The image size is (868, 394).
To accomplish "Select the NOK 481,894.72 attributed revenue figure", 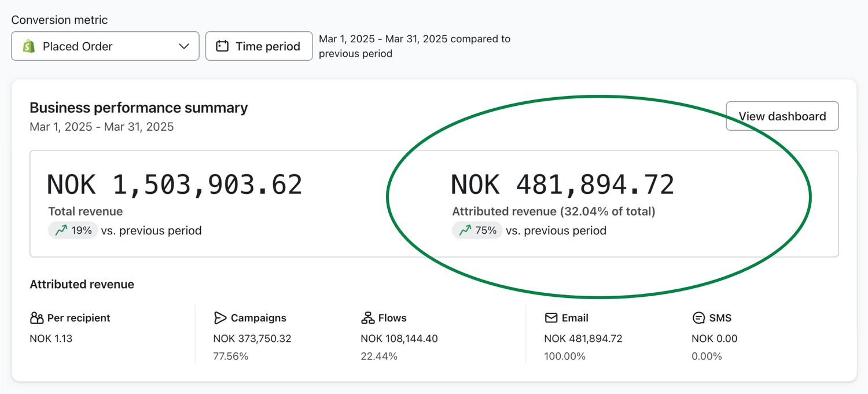I will tap(562, 185).
